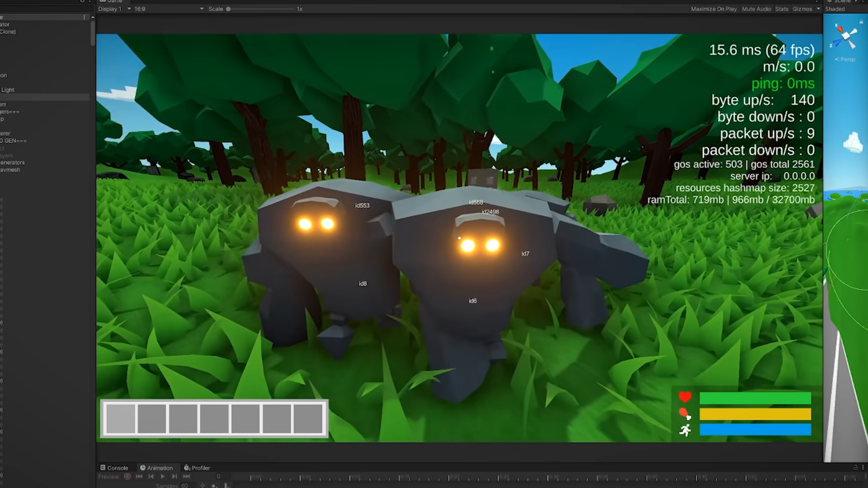
Task: Step to next keyframe in Animation
Action: 175,477
